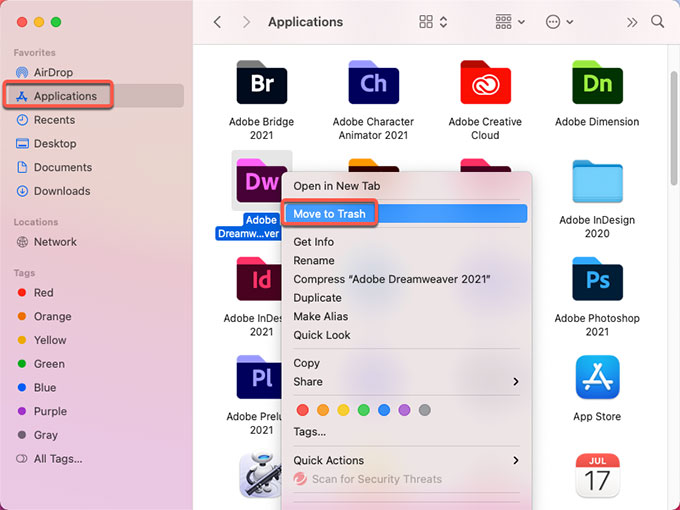Apply purple tag color in context menu

404,410
